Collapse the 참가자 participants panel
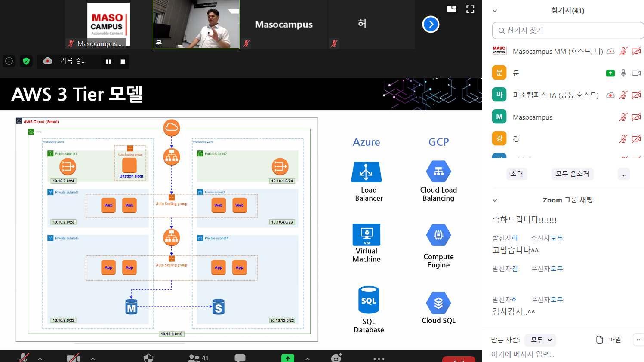 click(x=495, y=11)
